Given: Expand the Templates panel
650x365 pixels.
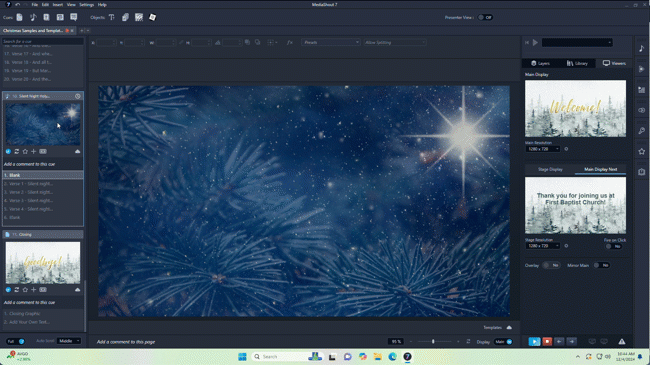Looking at the screenshot, I should click(x=509, y=328).
